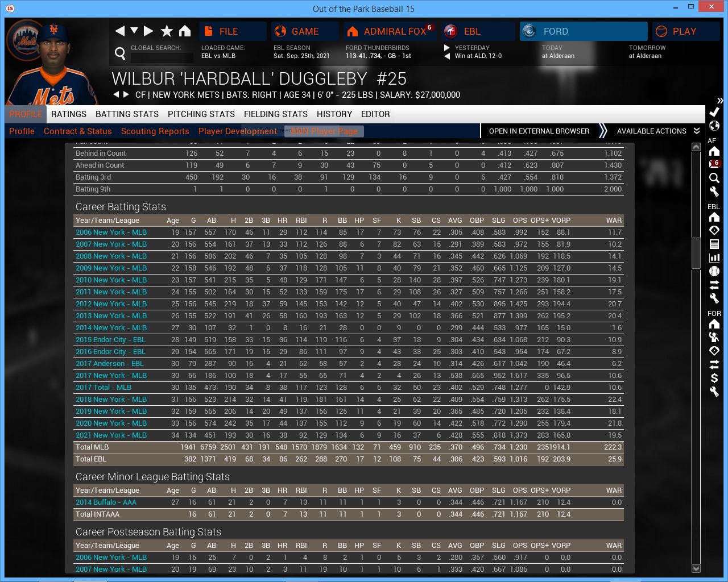The image size is (728, 582).
Task: Open the Fielding Stats tab
Action: point(275,114)
